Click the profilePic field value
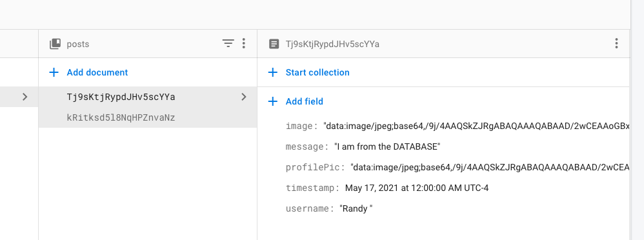644x240 pixels. 490,167
